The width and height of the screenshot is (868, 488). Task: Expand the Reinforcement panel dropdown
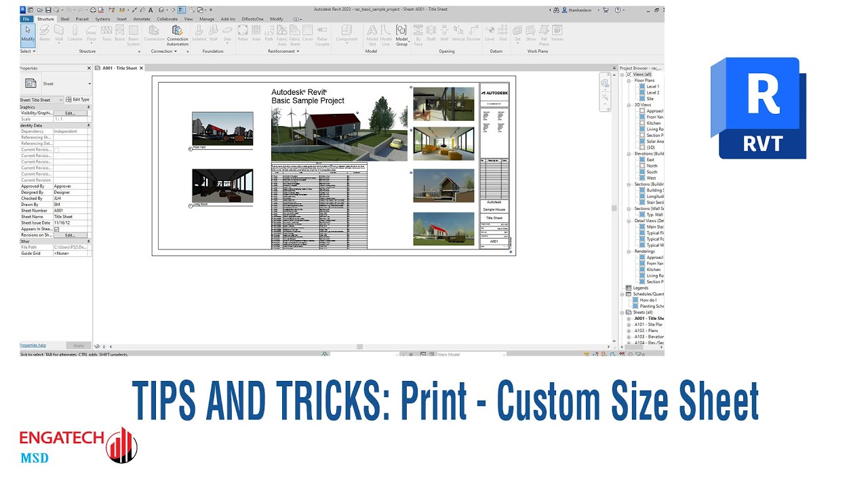(283, 52)
